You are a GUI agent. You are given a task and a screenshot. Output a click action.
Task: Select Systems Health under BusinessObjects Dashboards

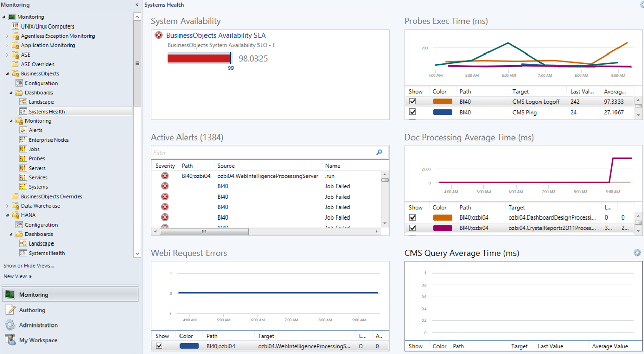(x=47, y=112)
